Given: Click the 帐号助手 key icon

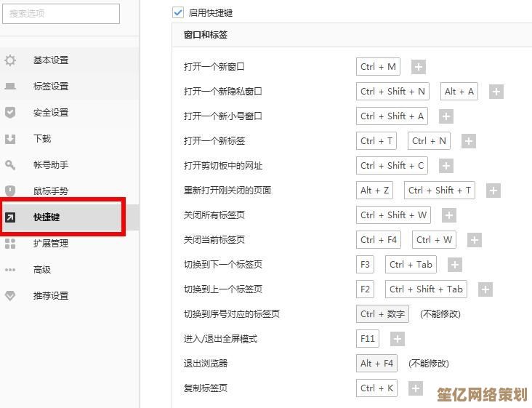Looking at the screenshot, I should (x=10, y=165).
